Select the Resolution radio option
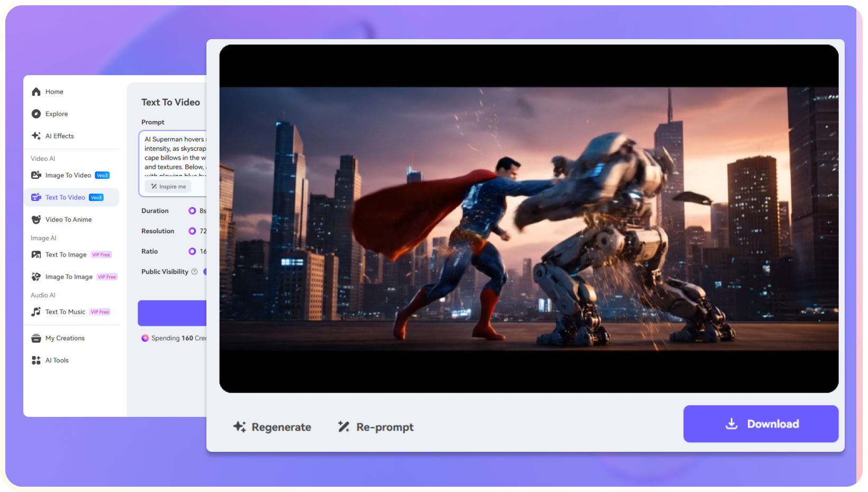 pyautogui.click(x=192, y=231)
